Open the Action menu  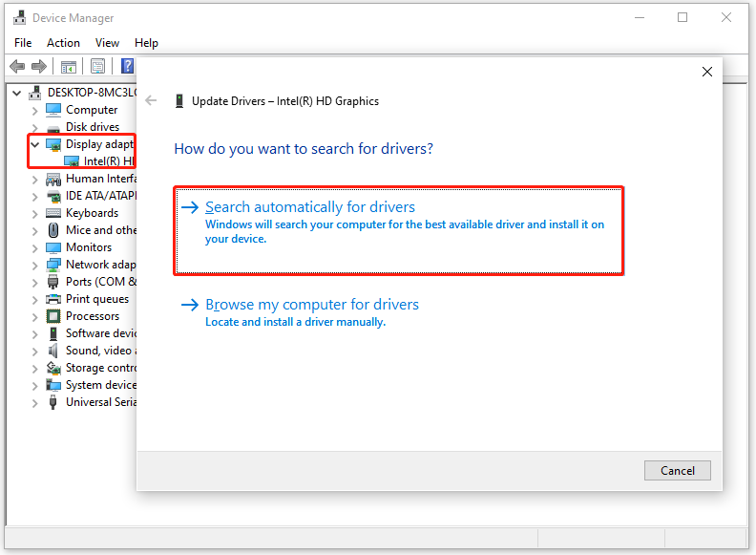click(x=63, y=43)
